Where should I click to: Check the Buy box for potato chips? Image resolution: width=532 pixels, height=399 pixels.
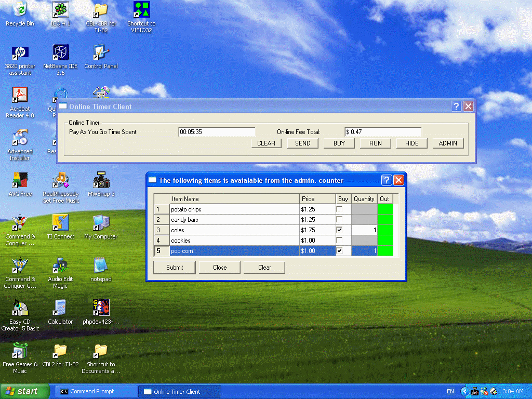coord(339,209)
